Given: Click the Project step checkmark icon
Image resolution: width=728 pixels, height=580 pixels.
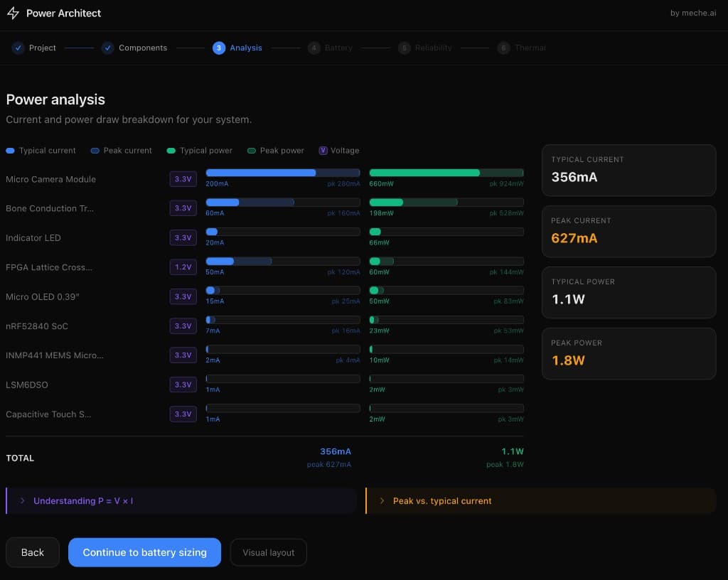Looking at the screenshot, I should coord(18,48).
